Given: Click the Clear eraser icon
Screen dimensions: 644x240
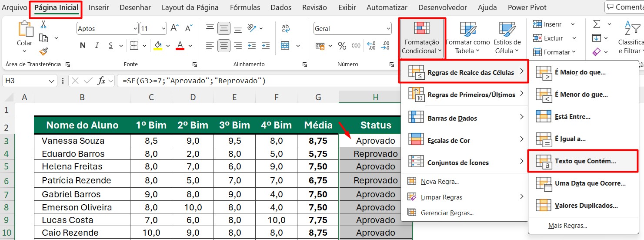Looking at the screenshot, I should coord(597,52).
